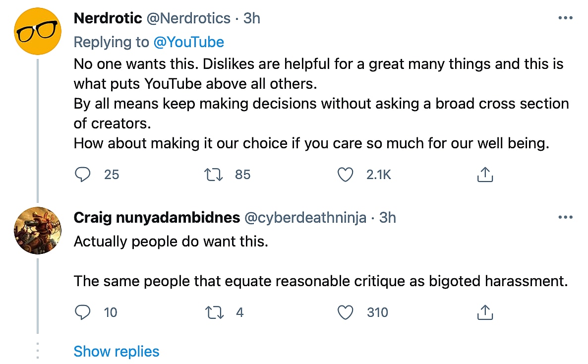The width and height of the screenshot is (588, 364).
Task: Like Nerdrotic's tweet
Action: click(x=345, y=175)
